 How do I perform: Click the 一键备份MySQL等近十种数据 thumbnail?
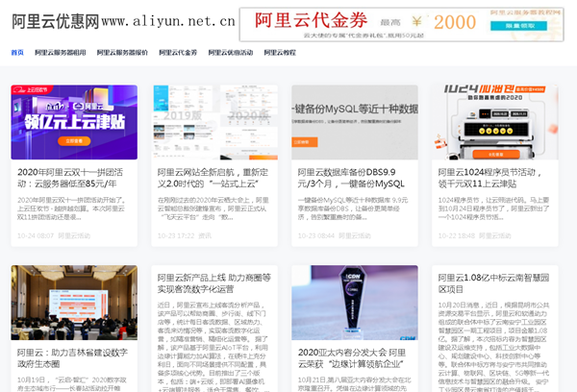[x=355, y=122]
